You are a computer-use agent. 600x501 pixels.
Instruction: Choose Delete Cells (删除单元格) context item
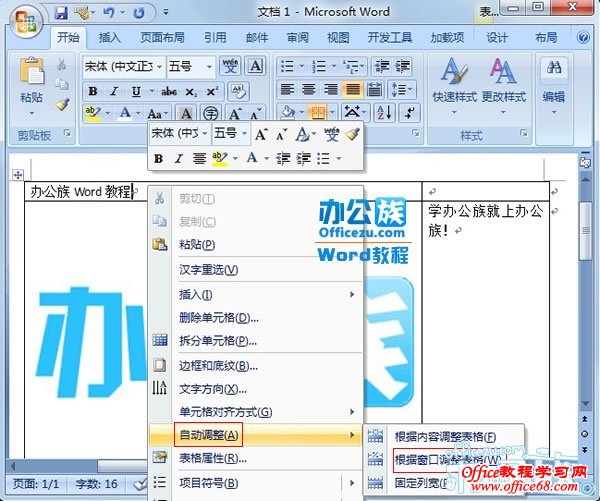255,318
